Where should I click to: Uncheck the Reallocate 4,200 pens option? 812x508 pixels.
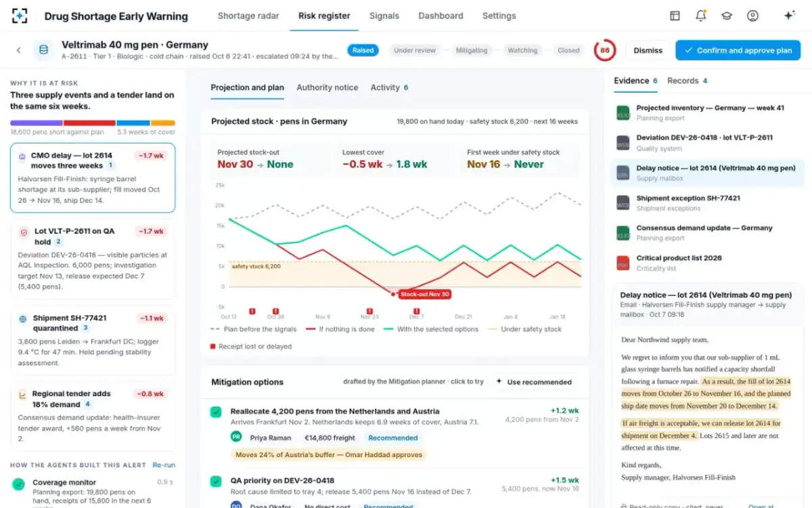click(216, 412)
